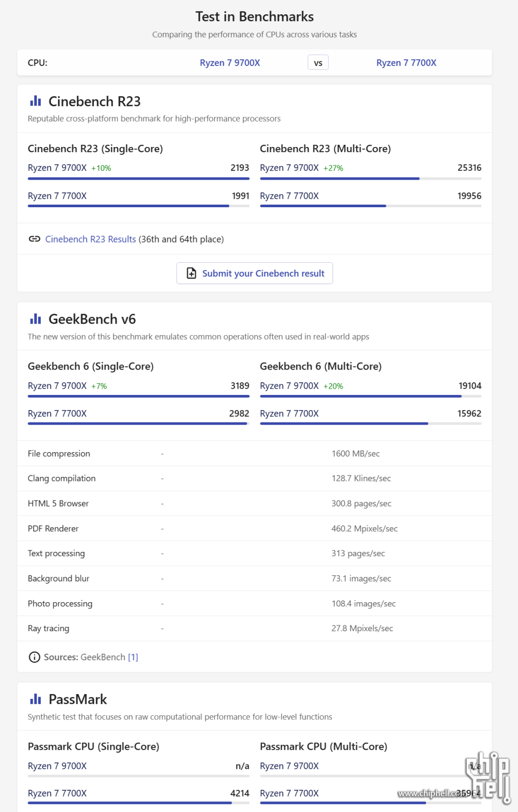Click the bar chart icon beside PassMark

[x=35, y=699]
